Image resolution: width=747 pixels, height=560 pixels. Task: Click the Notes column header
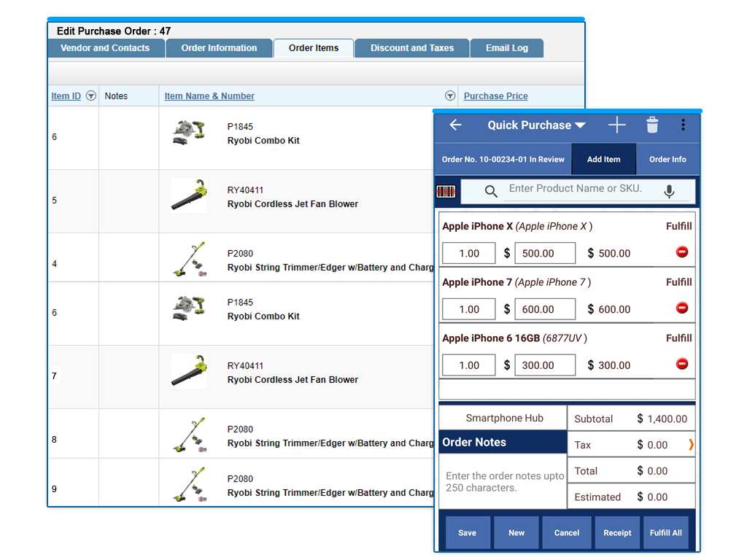[x=116, y=96]
